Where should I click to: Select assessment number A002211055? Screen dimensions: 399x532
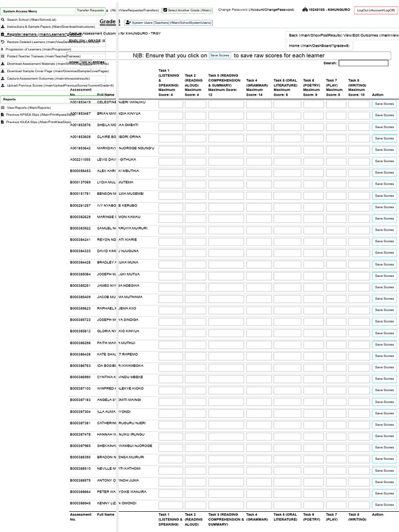coord(80,159)
